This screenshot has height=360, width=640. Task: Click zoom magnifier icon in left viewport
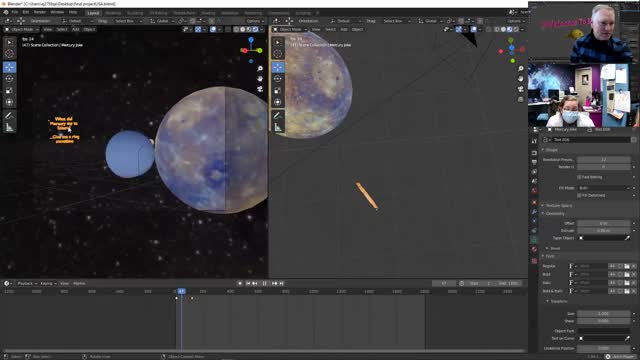click(260, 69)
